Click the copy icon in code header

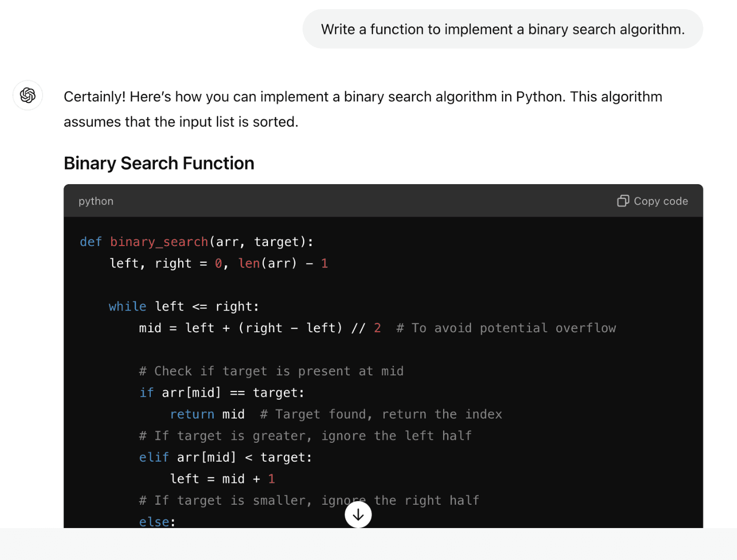click(623, 201)
